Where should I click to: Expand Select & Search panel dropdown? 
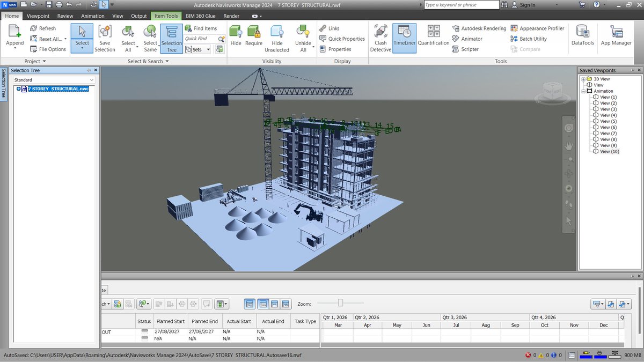[x=148, y=61]
